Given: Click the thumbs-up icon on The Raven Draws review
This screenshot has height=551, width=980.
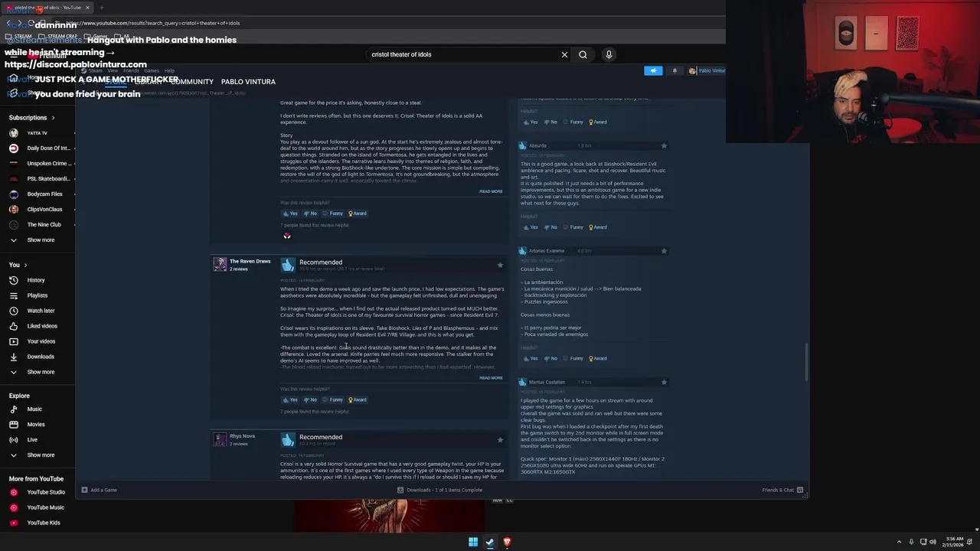Looking at the screenshot, I should (x=288, y=265).
